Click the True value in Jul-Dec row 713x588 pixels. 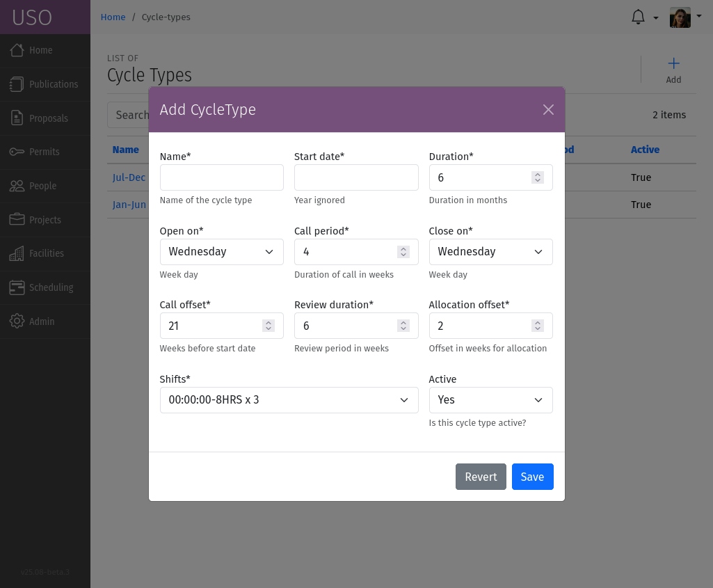(641, 177)
